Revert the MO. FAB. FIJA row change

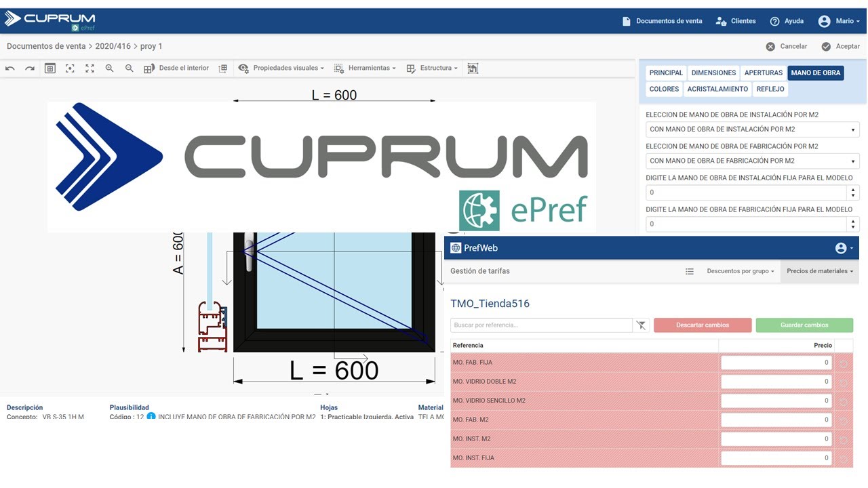click(844, 363)
